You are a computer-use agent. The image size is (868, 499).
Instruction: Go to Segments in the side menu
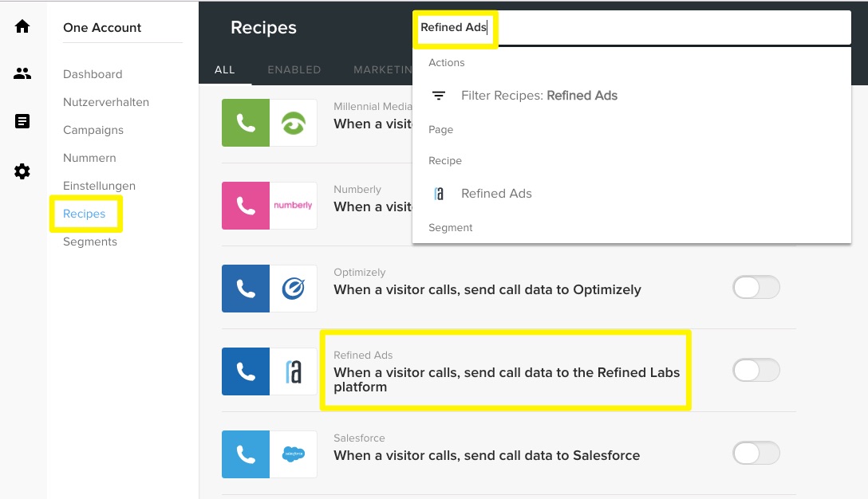click(x=90, y=242)
